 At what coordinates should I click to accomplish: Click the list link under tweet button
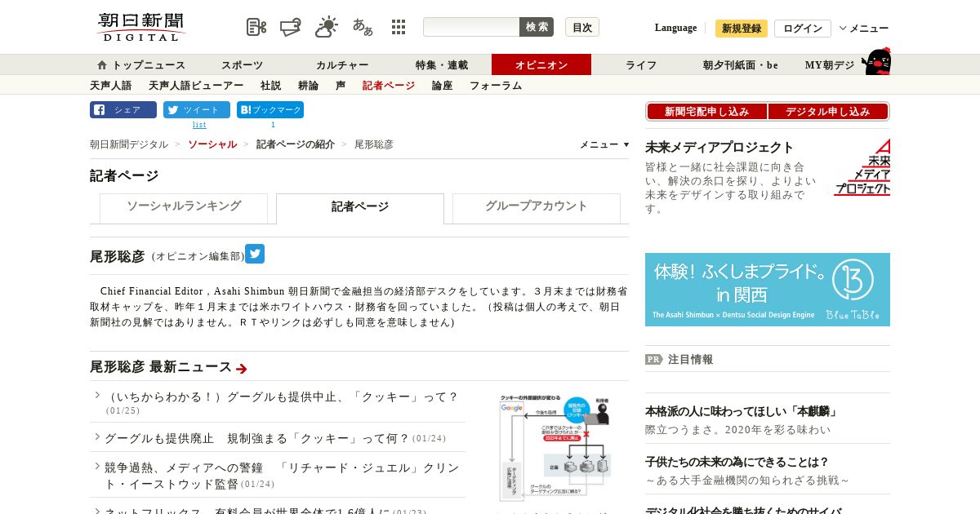(199, 125)
